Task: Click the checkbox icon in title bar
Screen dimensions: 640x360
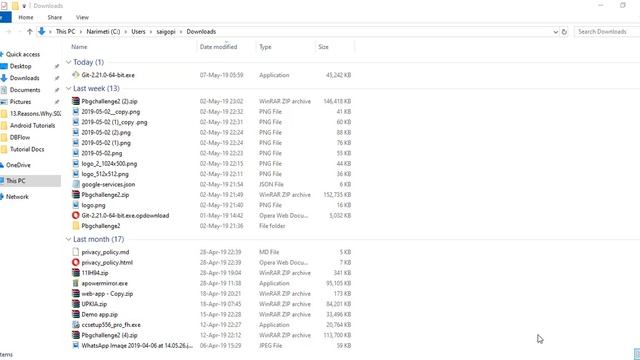Action: pyautogui.click(x=4, y=6)
